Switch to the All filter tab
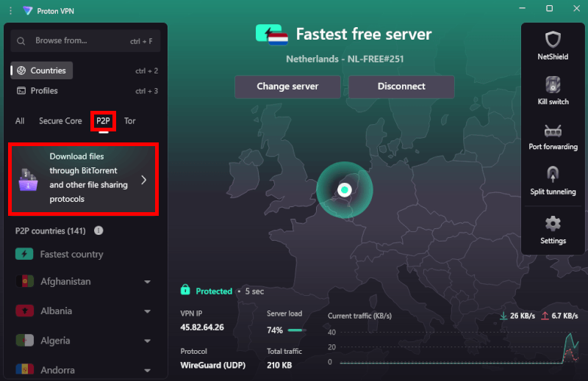The height and width of the screenshot is (381, 588). click(x=20, y=121)
